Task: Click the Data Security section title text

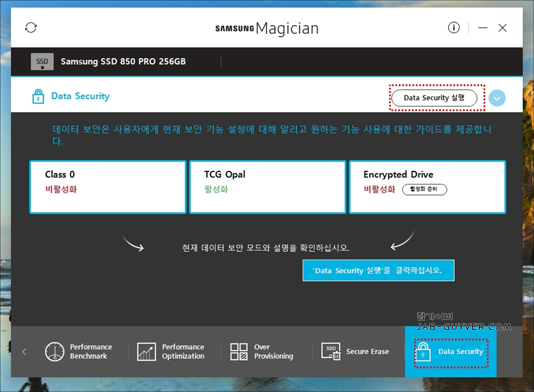Action: (x=80, y=96)
